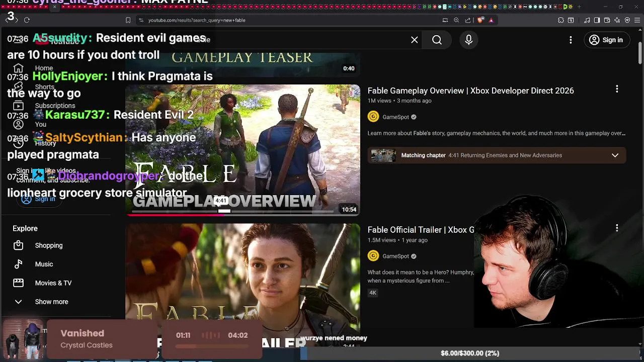Open the Brave Wallet icon
Screen dimensions: 644x362
607,20
